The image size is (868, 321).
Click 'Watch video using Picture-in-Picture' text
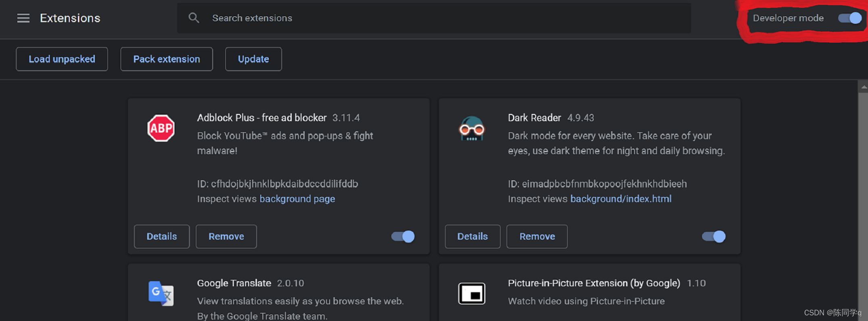586,301
